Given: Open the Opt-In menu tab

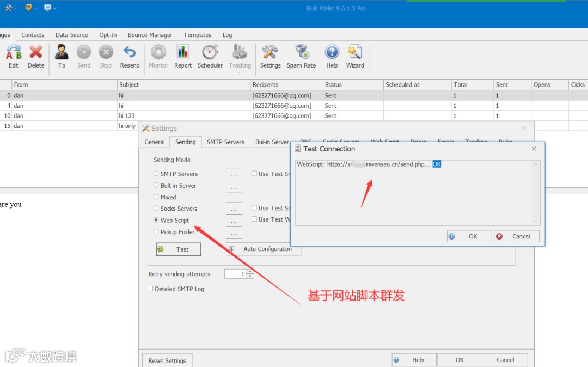Looking at the screenshot, I should coord(108,35).
